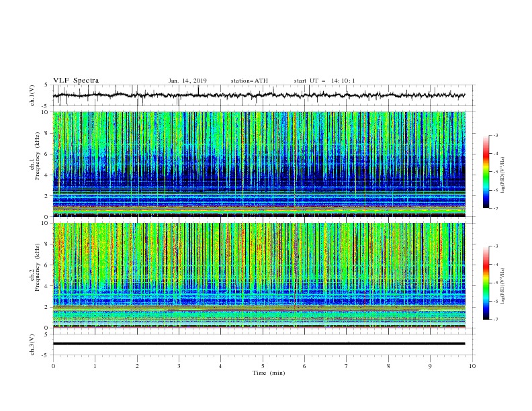Click the ch.2 spectrogram plot

pos(259,275)
